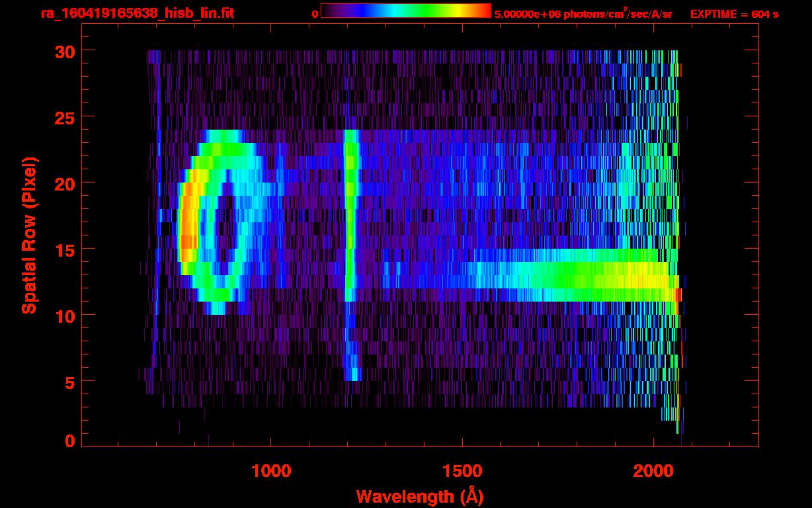Select the 1500 wavelength tick label

point(462,471)
